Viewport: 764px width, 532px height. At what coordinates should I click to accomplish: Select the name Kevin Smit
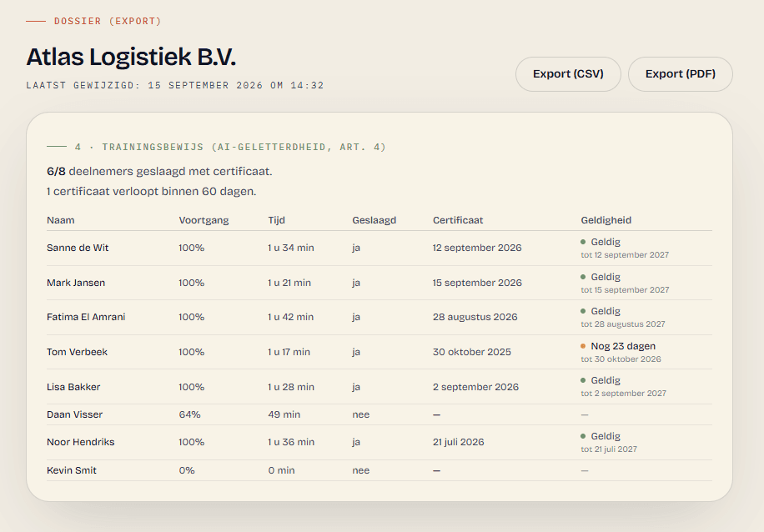[72, 470]
